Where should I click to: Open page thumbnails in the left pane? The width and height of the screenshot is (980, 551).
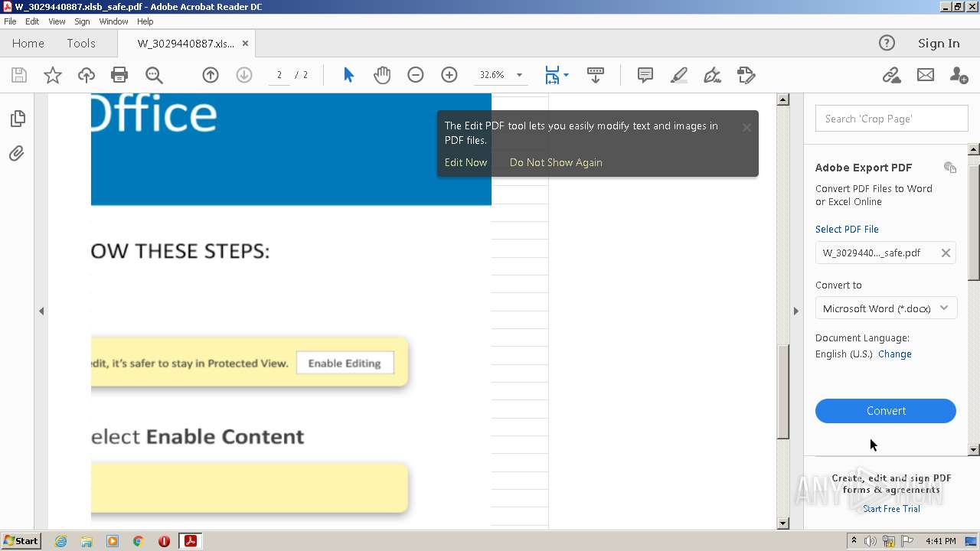coord(18,119)
